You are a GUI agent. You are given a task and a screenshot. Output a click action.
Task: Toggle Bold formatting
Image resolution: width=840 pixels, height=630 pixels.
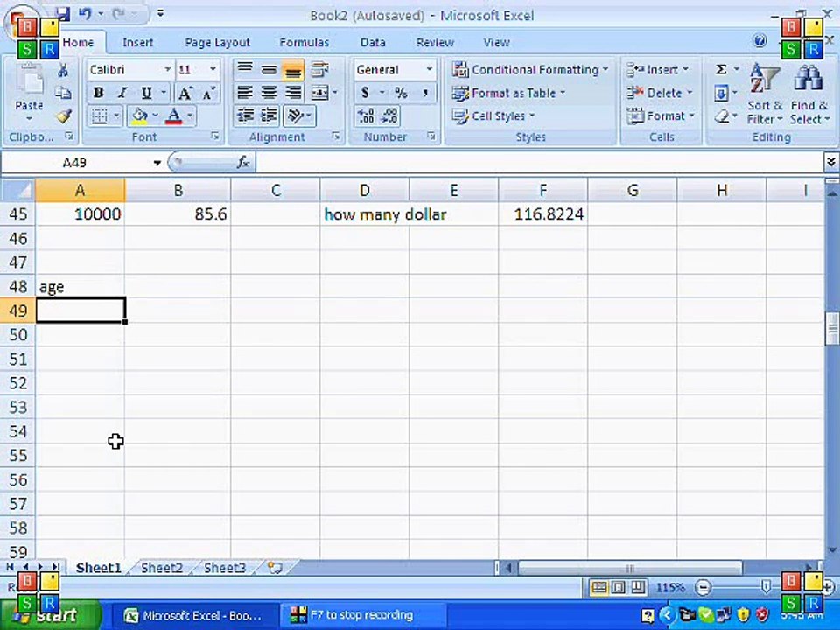point(98,93)
